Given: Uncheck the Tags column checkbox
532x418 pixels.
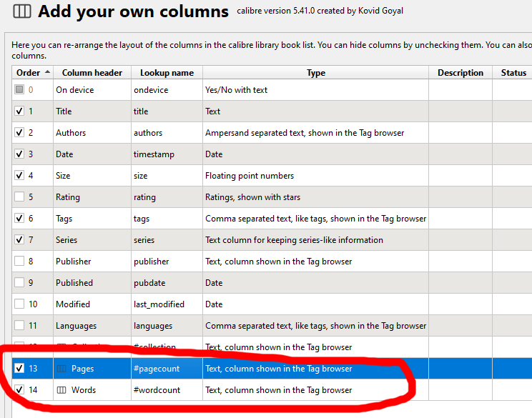Looking at the screenshot, I should [x=19, y=218].
